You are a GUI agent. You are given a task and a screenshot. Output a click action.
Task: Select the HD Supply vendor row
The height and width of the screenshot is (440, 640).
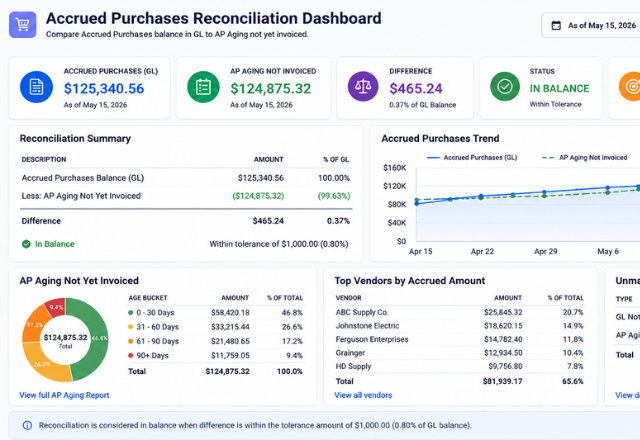[460, 366]
